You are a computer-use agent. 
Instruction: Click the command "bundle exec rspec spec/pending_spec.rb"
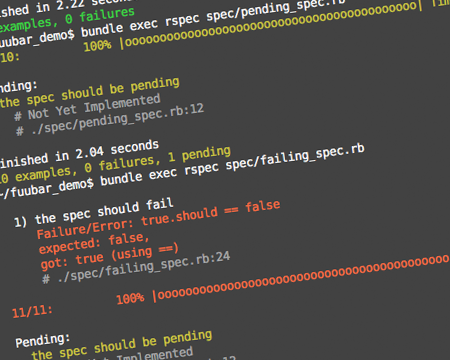click(213, 16)
